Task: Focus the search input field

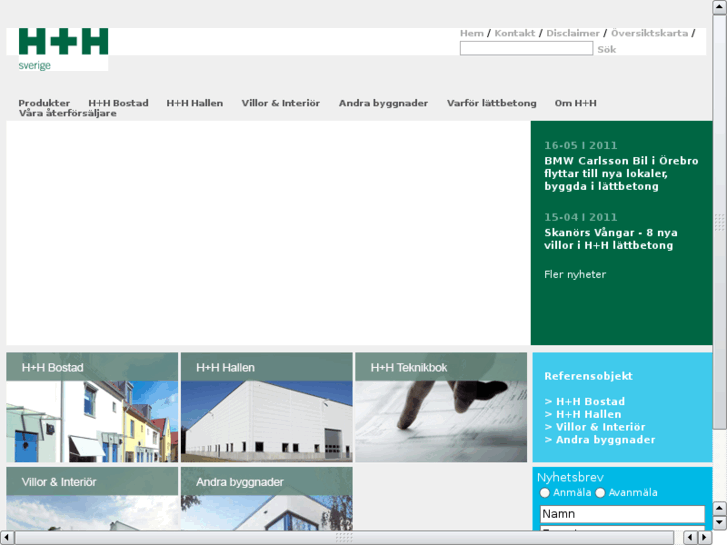Action: [526, 48]
